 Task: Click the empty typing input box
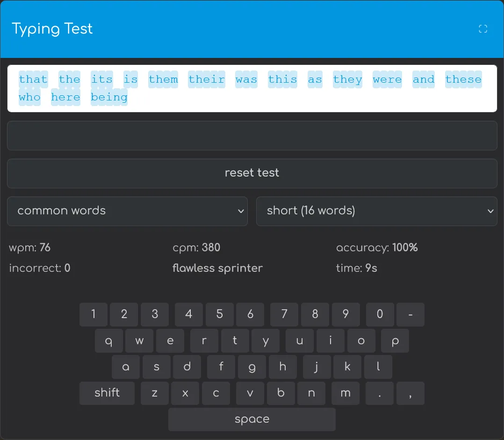(x=252, y=135)
